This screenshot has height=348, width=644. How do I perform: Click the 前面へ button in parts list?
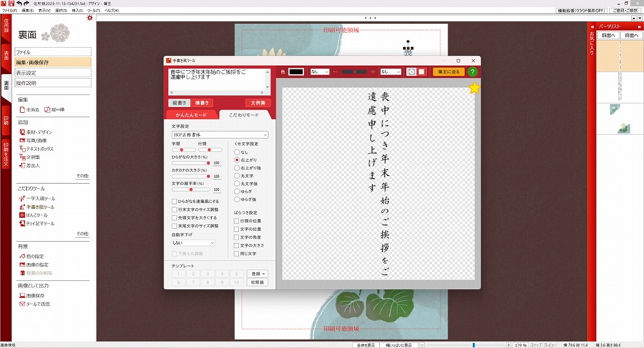click(x=609, y=35)
